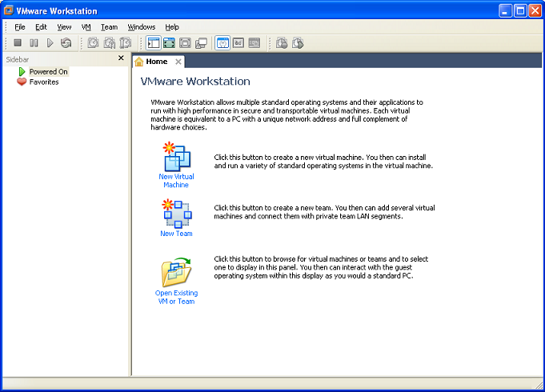Close the Sidebar panel
The image size is (545, 392).
point(121,58)
